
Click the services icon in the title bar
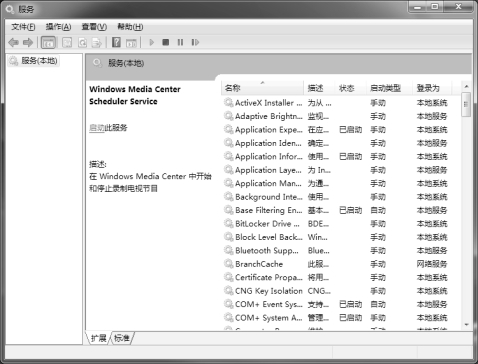(x=10, y=9)
